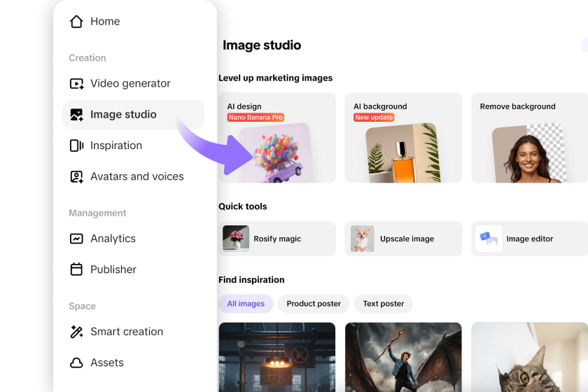Open the AI design card
588x392 pixels.
click(277, 138)
